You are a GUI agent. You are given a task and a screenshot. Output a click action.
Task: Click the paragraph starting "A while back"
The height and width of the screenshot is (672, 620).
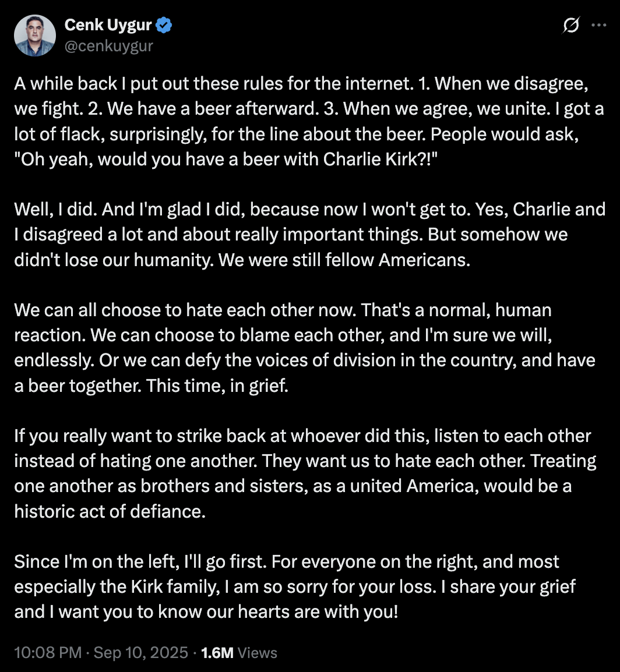309,121
